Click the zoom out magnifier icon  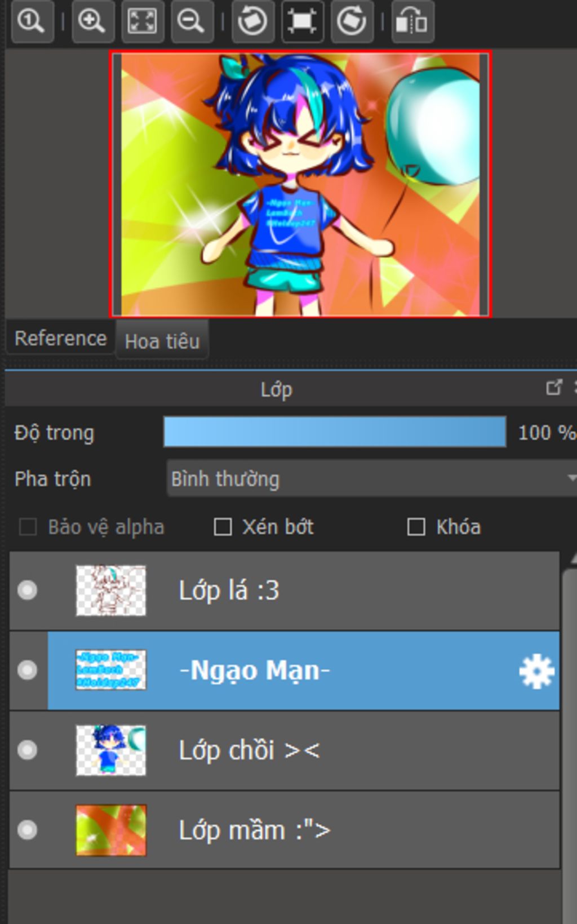pos(192,22)
